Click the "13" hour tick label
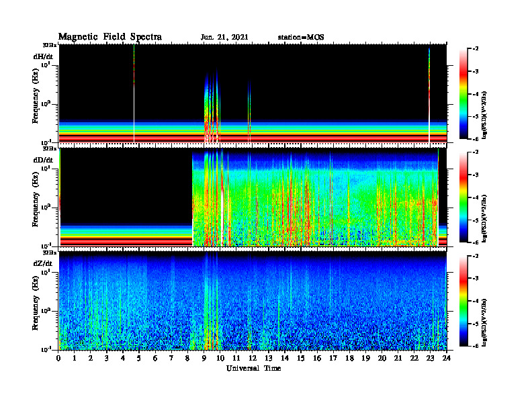 269,359
